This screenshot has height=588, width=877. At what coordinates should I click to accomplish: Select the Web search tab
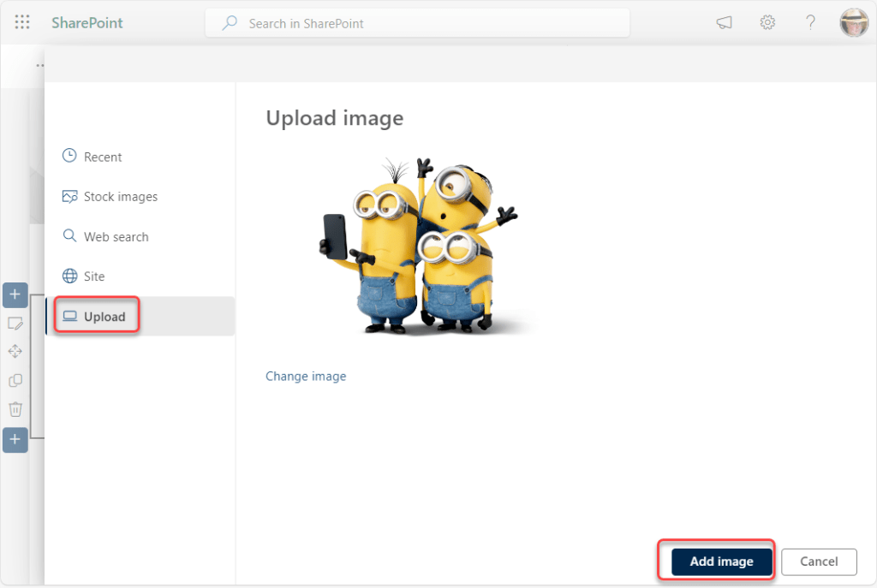pyautogui.click(x=116, y=237)
